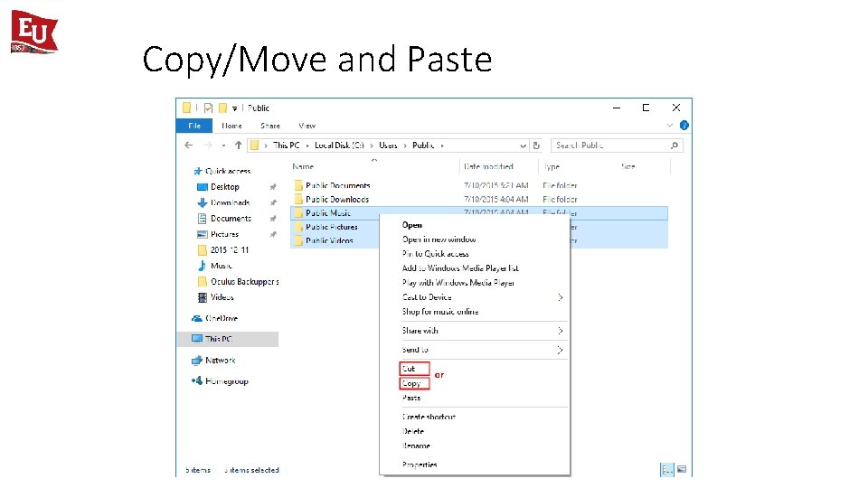The image size is (868, 488).
Task: Open recent locations dropdown arrow
Action: click(223, 145)
